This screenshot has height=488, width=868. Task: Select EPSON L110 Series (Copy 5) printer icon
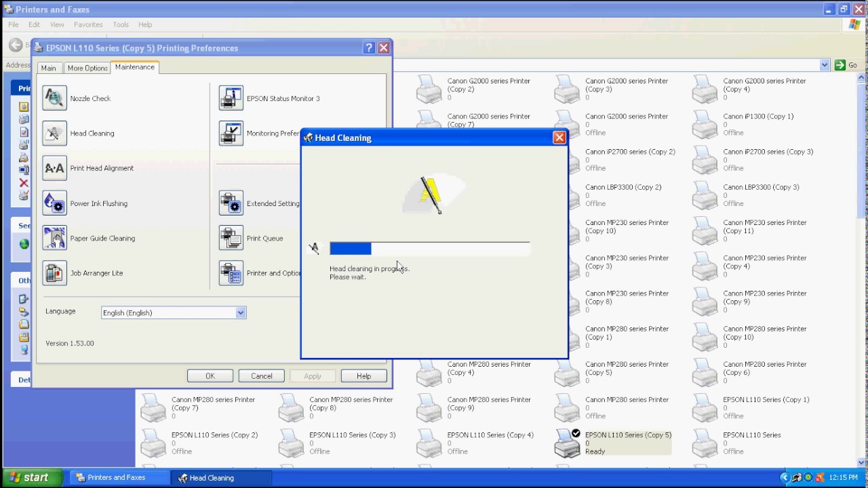(568, 443)
